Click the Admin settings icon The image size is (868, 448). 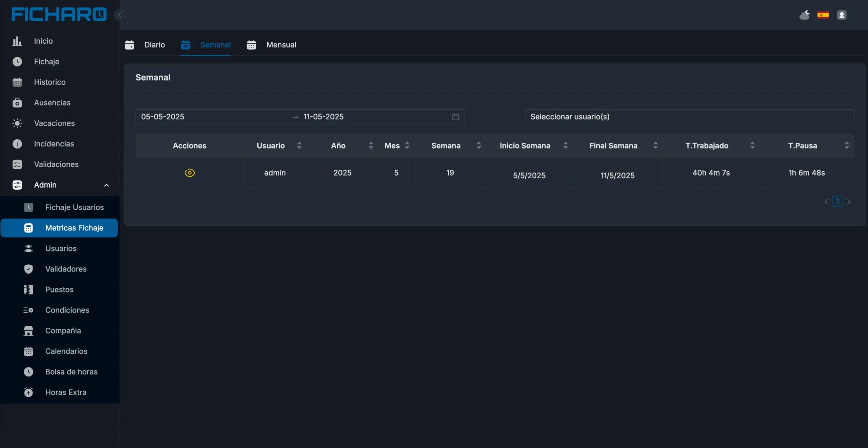tap(17, 185)
